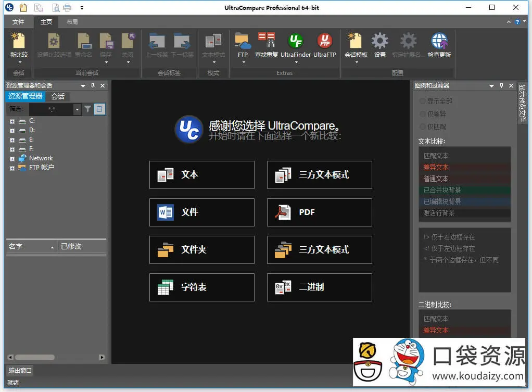Close the 图例和过滤器 panel
Screen dimensions: 532x392
click(x=511, y=85)
